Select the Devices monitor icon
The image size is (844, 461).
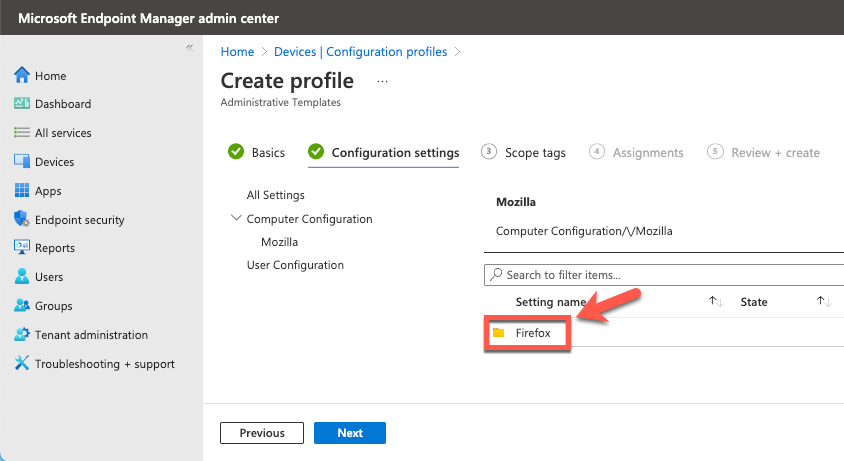pos(22,161)
